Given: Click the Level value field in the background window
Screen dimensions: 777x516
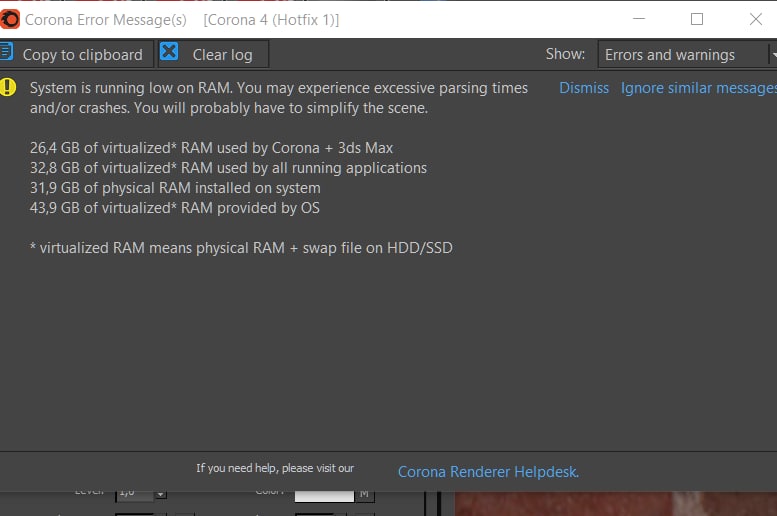Looking at the screenshot, I should [x=135, y=496].
